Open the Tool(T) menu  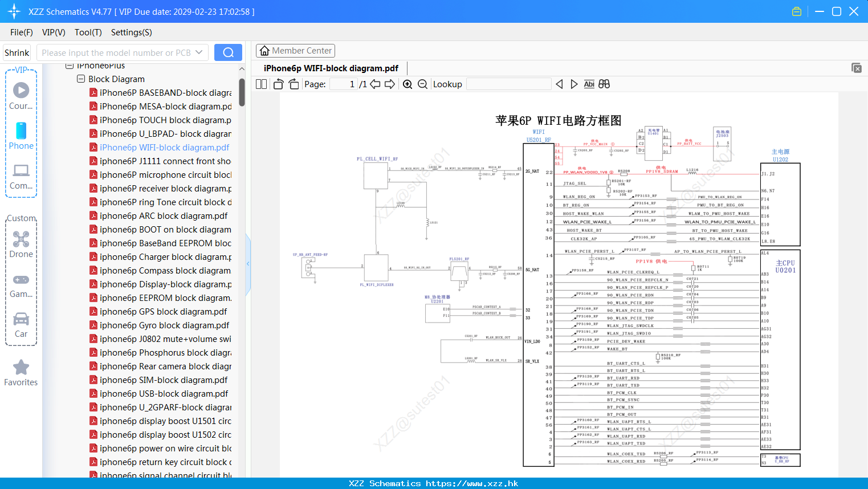[88, 32]
